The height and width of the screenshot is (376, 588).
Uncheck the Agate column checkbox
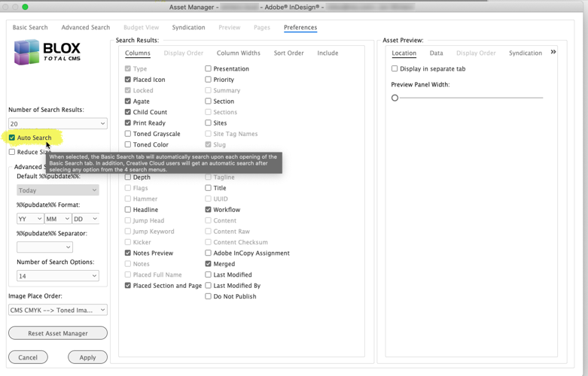pyautogui.click(x=128, y=102)
